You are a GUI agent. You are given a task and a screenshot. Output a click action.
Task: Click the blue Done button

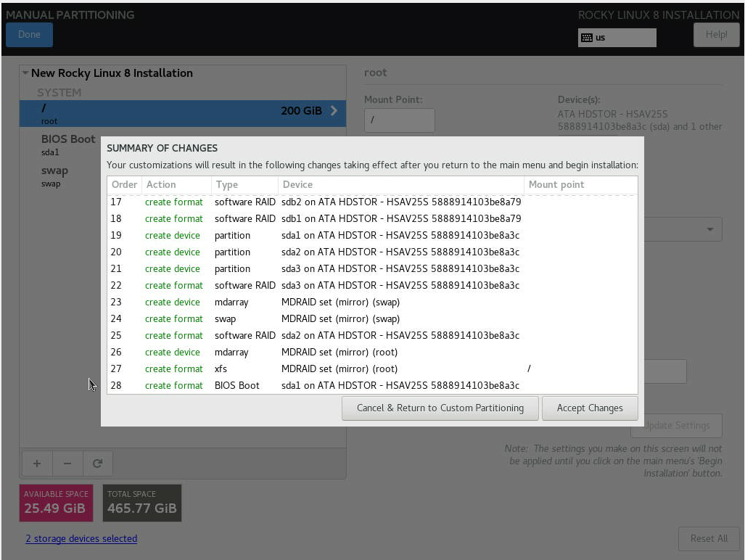coord(29,35)
